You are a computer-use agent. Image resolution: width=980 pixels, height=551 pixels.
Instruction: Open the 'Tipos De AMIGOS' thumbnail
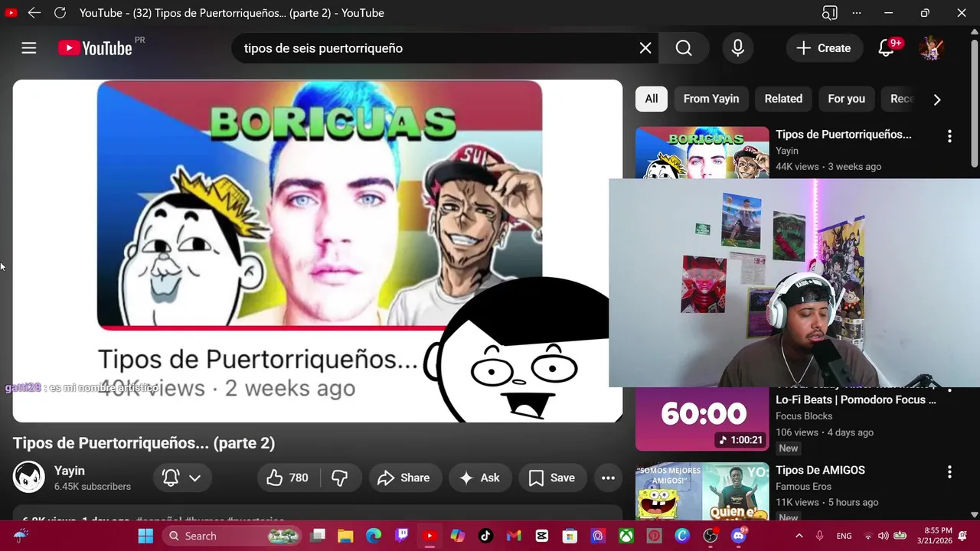pyautogui.click(x=702, y=491)
